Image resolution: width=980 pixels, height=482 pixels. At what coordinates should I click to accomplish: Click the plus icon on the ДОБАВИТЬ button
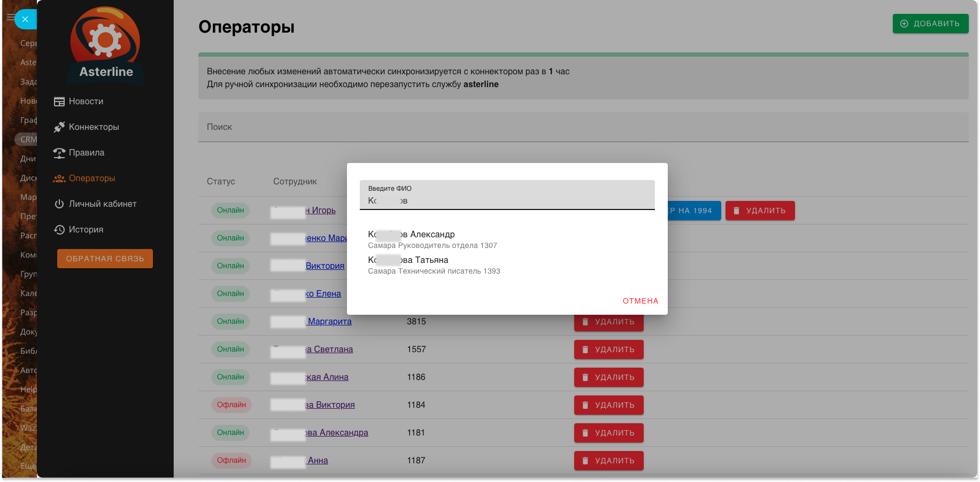(904, 24)
